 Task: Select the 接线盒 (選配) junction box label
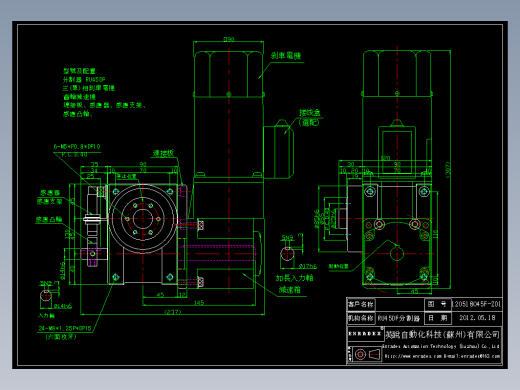pyautogui.click(x=310, y=117)
